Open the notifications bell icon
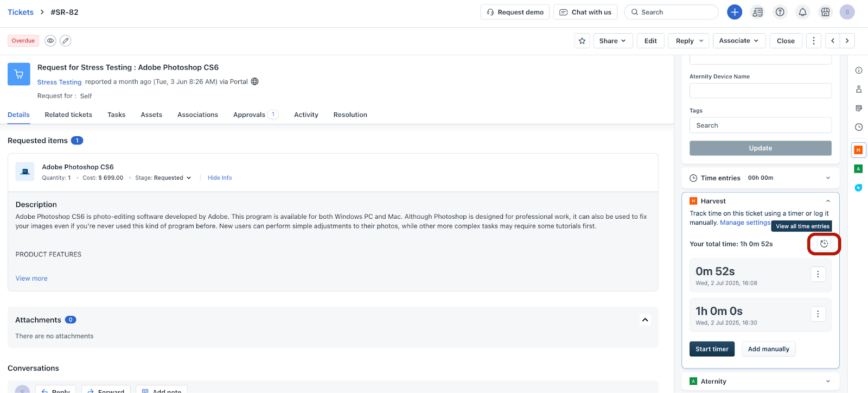The height and width of the screenshot is (393, 868). pos(802,12)
